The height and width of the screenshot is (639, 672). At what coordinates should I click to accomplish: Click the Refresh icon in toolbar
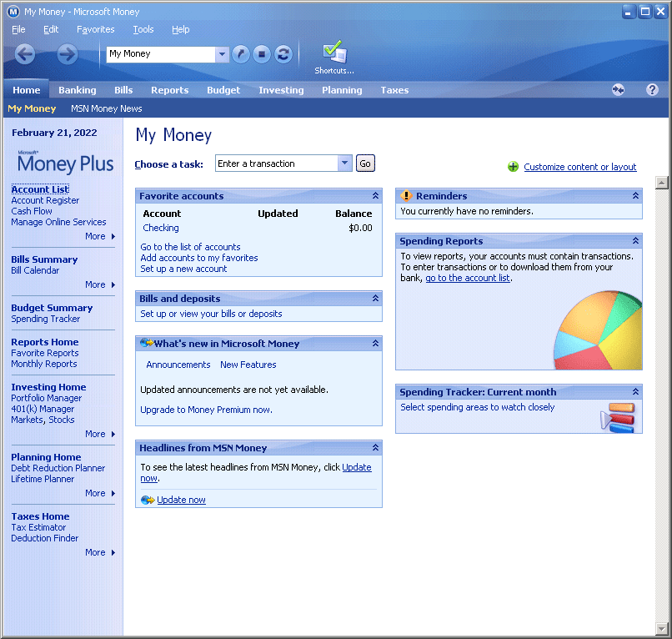pyautogui.click(x=283, y=54)
